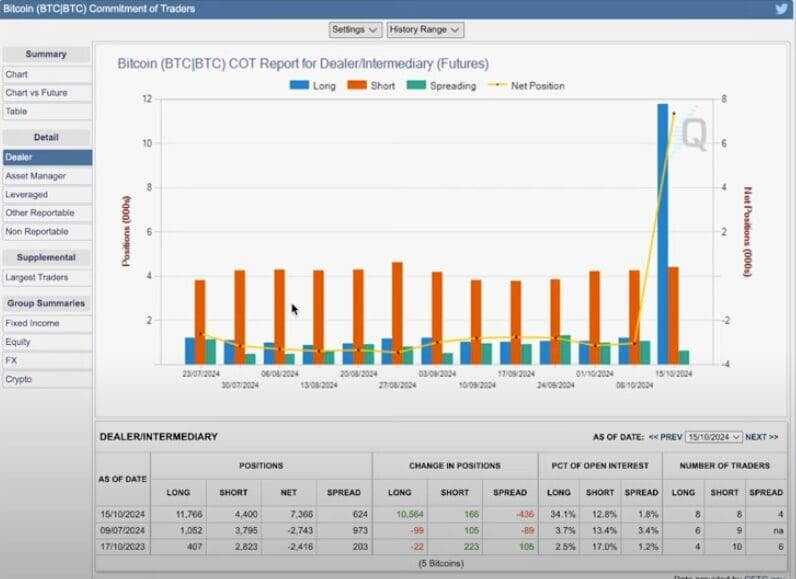Click the 09/07/2024 date row cell
Viewport: 796px width, 579px height.
coord(123,530)
